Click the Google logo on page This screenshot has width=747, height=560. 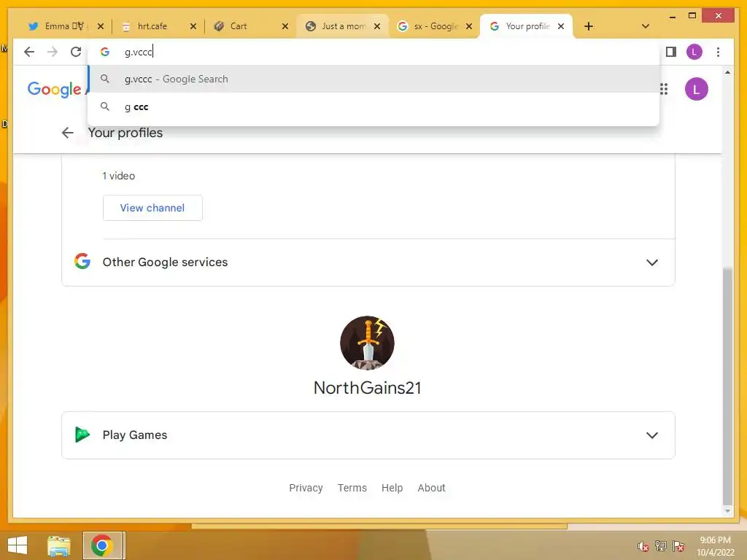click(x=54, y=89)
